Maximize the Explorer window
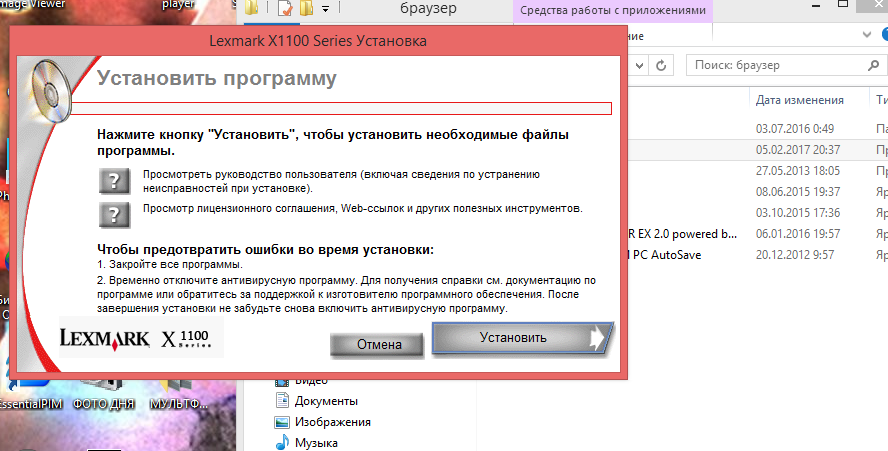This screenshot has height=451, width=888. click(843, 5)
